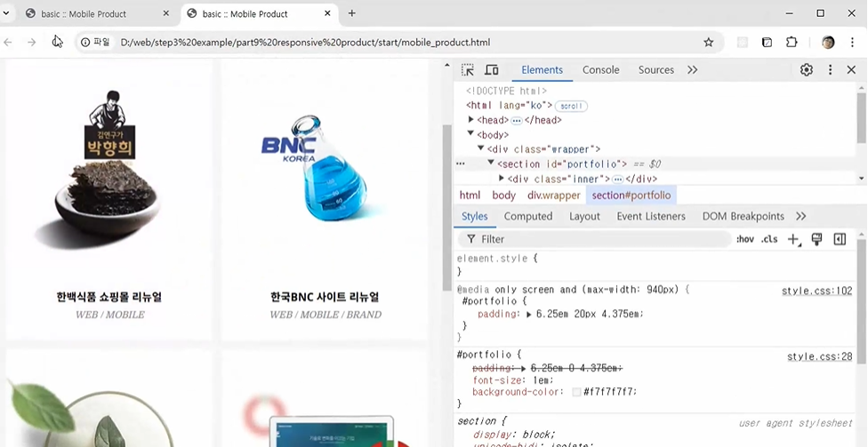Click the BNC Korea flask image
The width and height of the screenshot is (868, 447).
coord(323,169)
